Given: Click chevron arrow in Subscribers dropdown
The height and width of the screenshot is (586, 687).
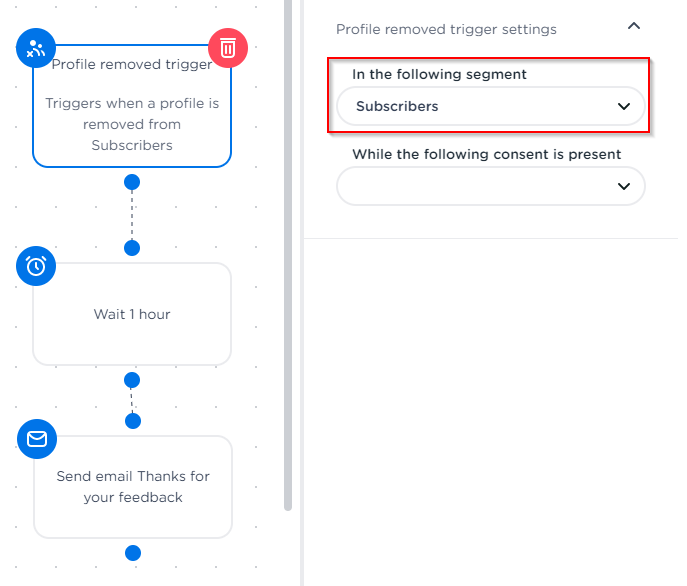Looking at the screenshot, I should click(x=624, y=106).
